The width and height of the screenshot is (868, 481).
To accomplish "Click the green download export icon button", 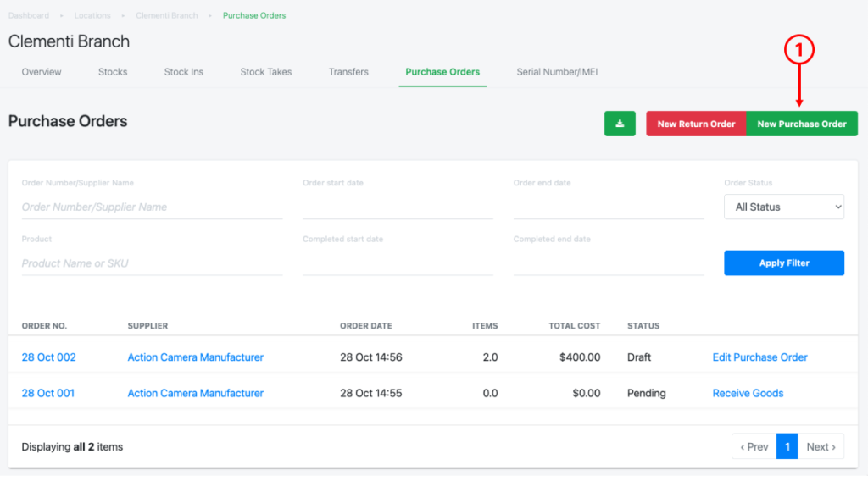I will click(620, 124).
